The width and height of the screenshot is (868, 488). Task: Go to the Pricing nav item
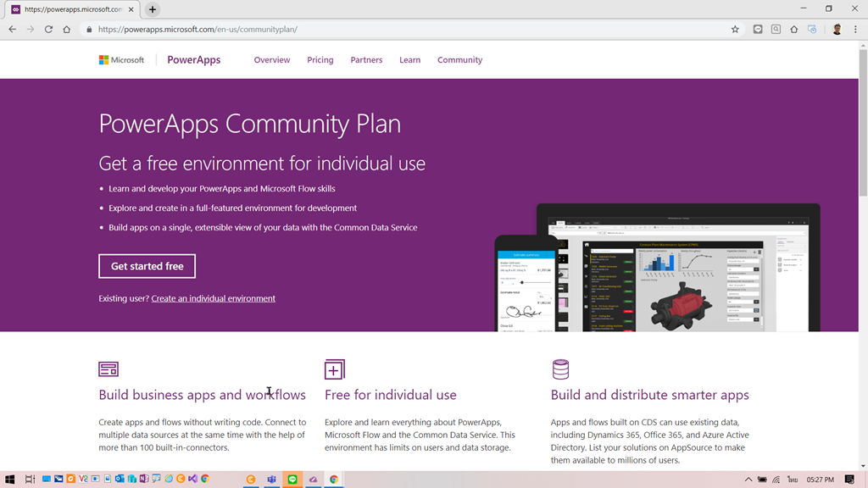click(320, 60)
